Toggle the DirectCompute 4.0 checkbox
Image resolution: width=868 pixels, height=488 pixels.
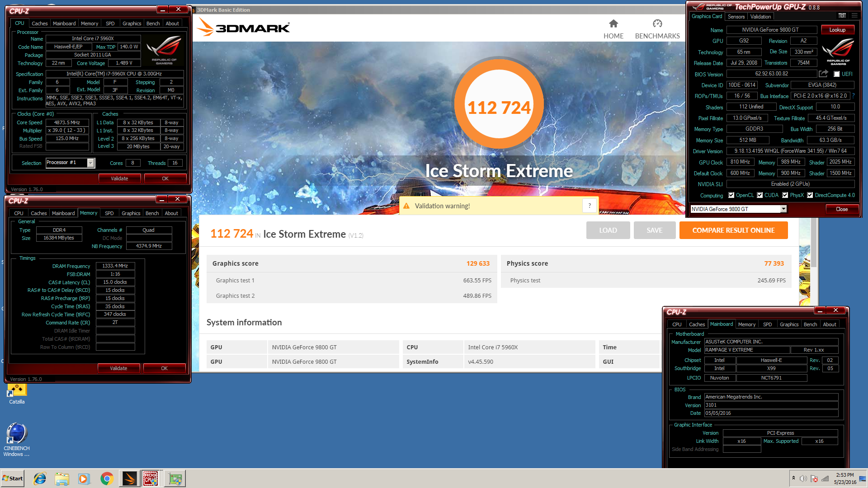(x=810, y=195)
